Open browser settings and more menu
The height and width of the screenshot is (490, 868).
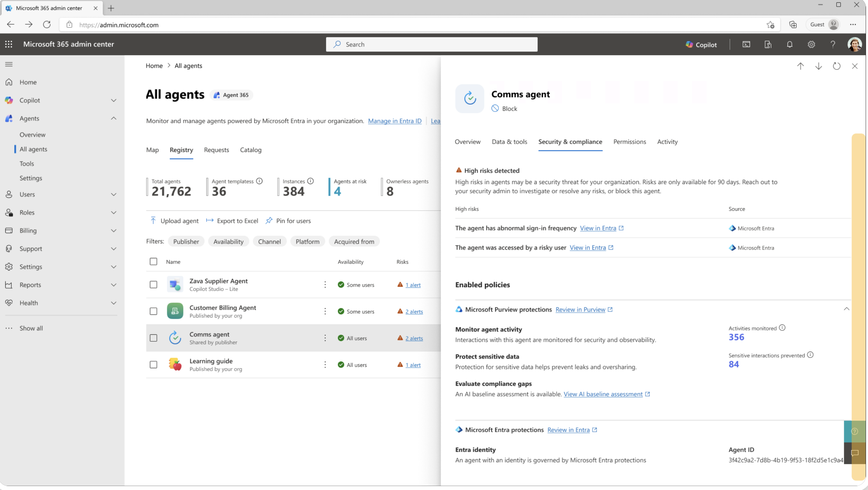853,24
